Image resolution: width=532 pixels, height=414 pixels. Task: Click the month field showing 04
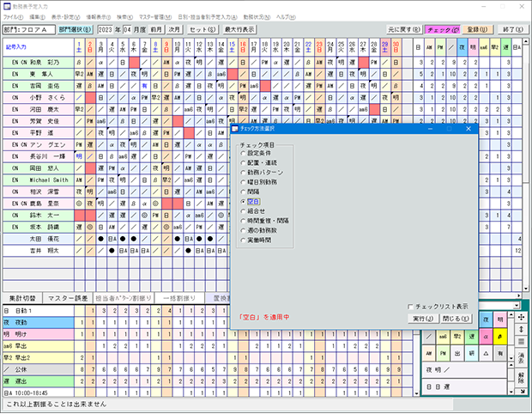pos(127,29)
